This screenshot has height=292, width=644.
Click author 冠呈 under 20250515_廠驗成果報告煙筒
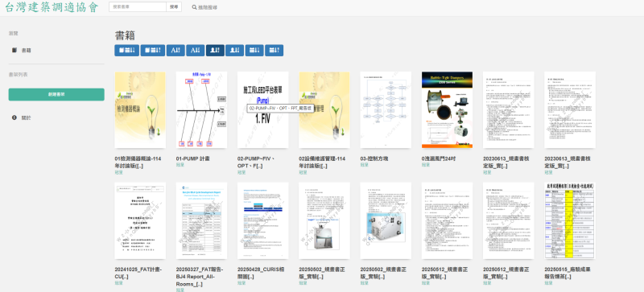548,283
